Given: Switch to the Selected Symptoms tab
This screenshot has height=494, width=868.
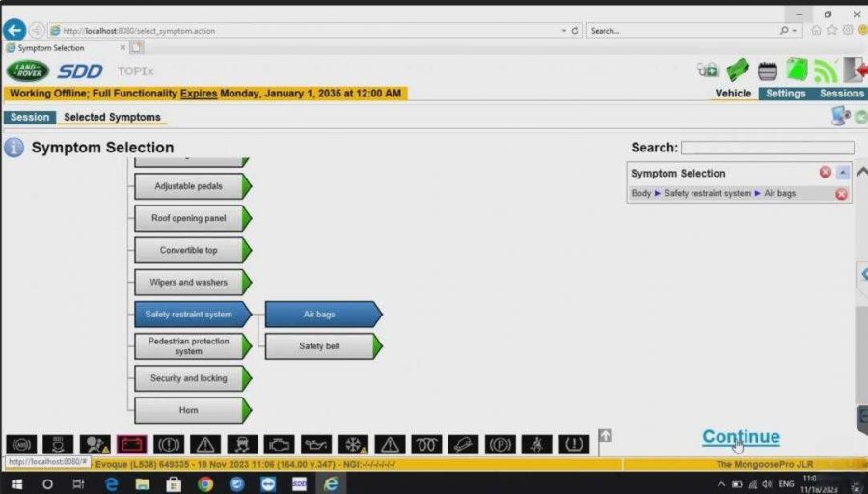Looking at the screenshot, I should point(112,118).
